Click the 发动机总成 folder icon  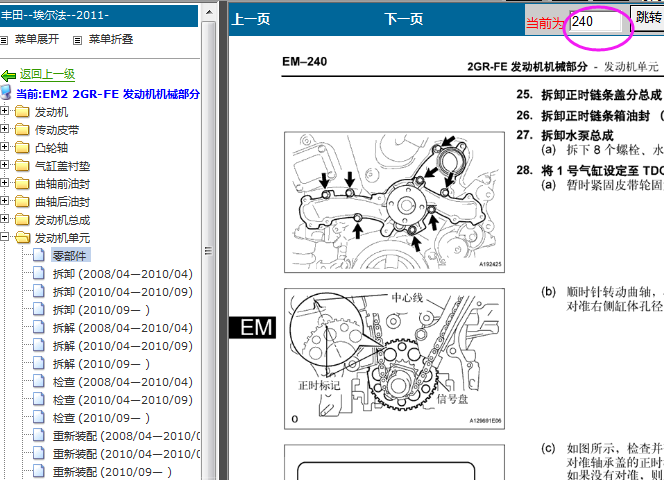tap(22, 219)
